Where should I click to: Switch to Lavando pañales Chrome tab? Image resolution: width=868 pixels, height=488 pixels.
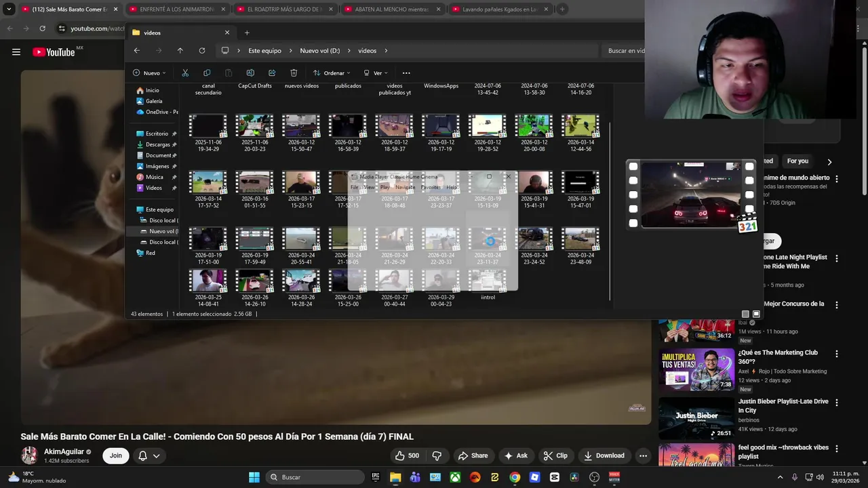(x=500, y=9)
